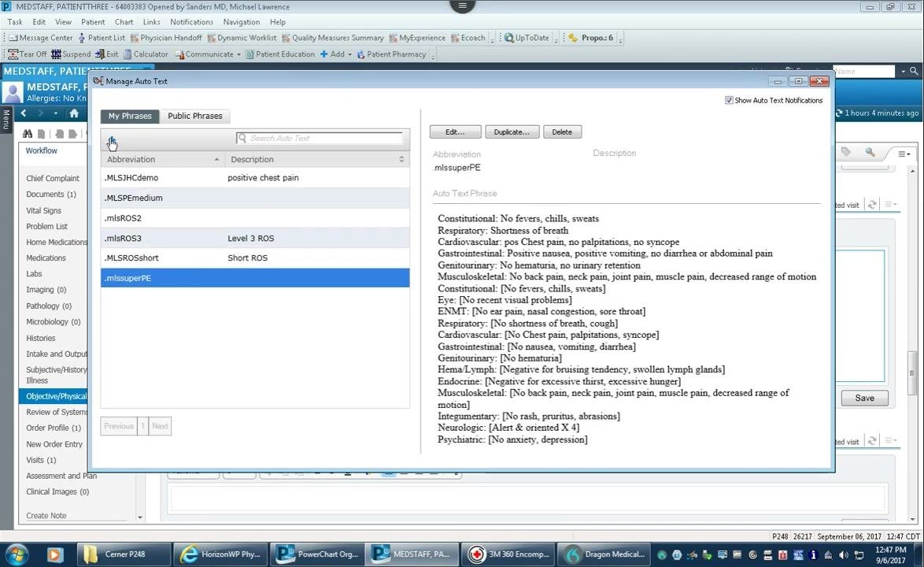Launch the UpToDate reference link
The width and height of the screenshot is (924, 567).
tap(527, 38)
